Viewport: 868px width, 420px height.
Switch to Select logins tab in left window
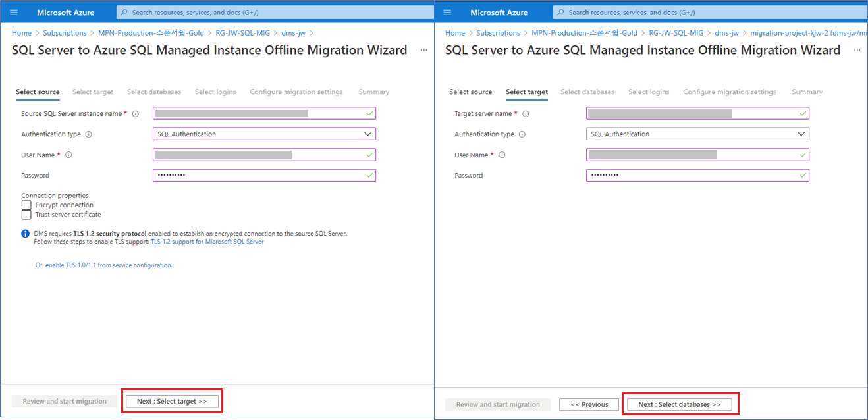click(215, 92)
